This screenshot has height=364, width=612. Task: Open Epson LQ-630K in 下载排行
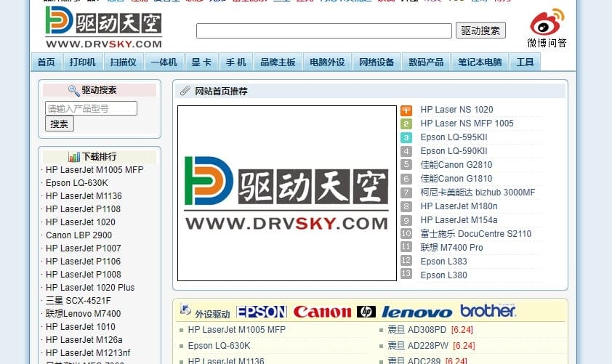(x=77, y=183)
